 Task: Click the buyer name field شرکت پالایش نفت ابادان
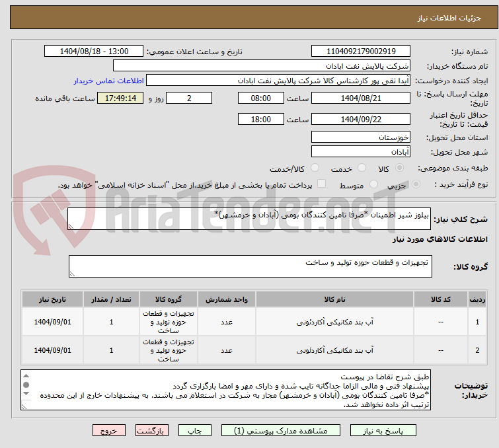point(262,65)
